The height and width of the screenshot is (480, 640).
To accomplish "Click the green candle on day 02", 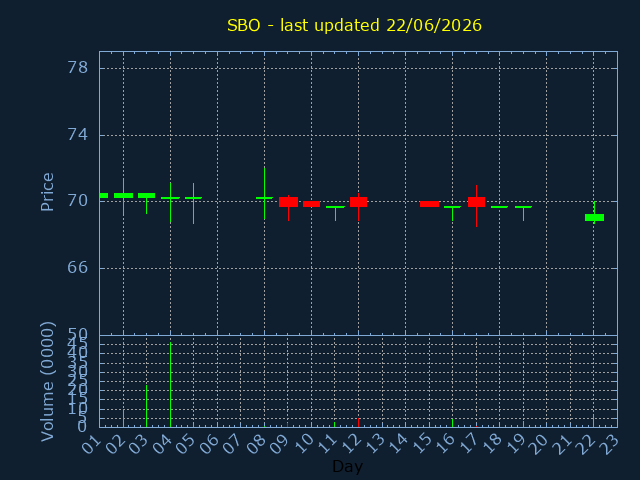I will (x=123, y=196).
